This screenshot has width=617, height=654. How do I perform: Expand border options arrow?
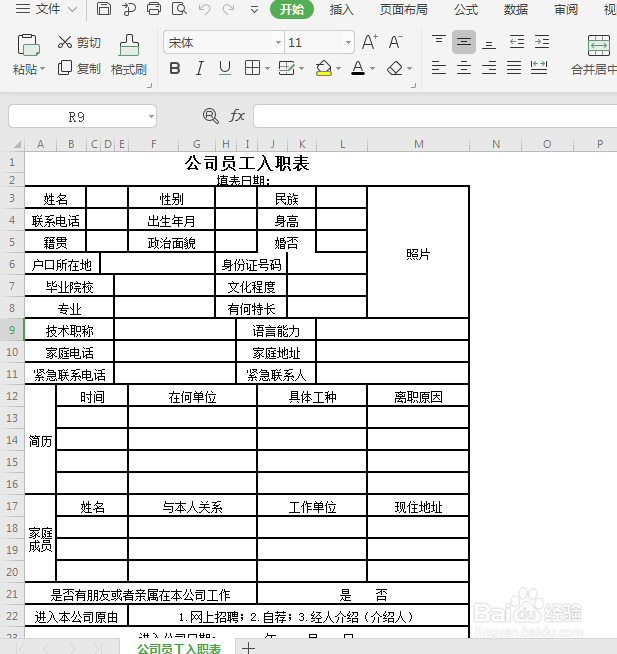pos(267,68)
